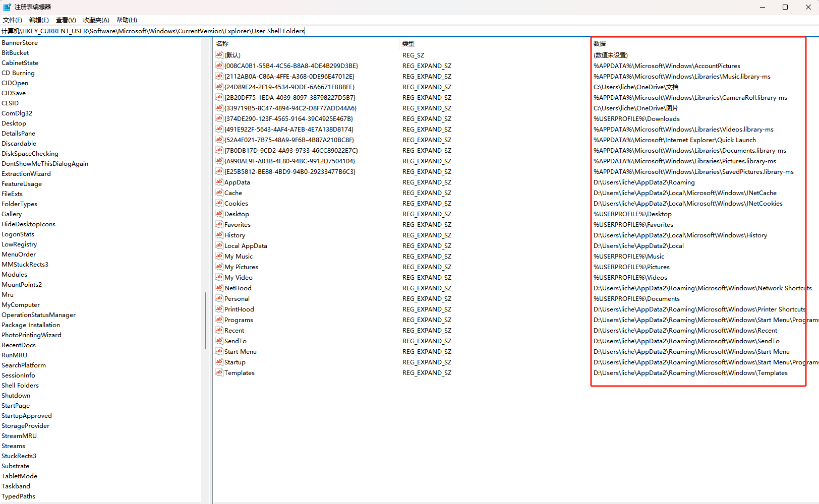The width and height of the screenshot is (819, 504).
Task: Select the Shell Folders key in the tree
Action: pyautogui.click(x=20, y=385)
